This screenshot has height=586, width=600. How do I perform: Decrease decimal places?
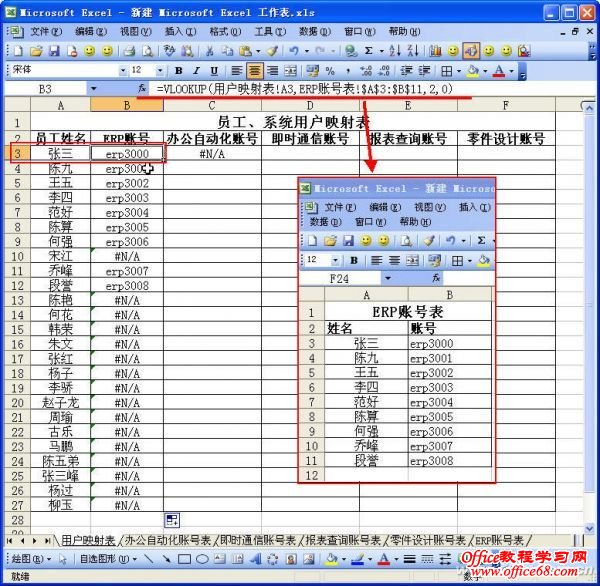384,71
